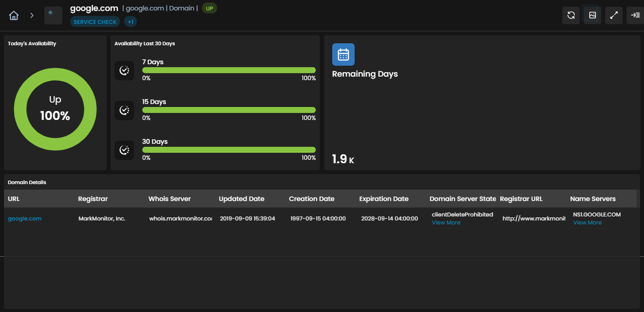Go to the home dashboard icon
Image resolution: width=644 pixels, height=312 pixels.
[14, 15]
